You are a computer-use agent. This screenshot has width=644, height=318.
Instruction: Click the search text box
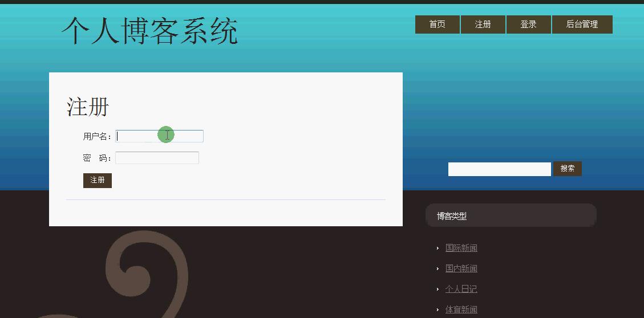(x=500, y=169)
